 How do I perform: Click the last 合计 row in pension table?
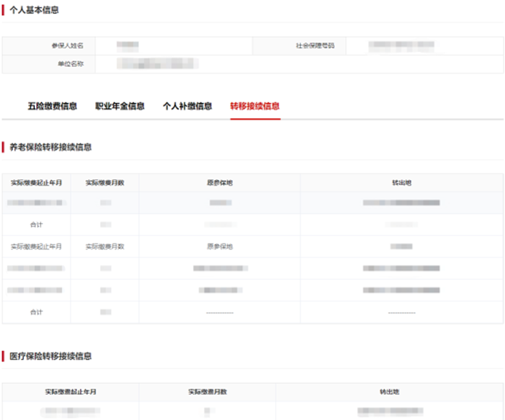(x=36, y=312)
